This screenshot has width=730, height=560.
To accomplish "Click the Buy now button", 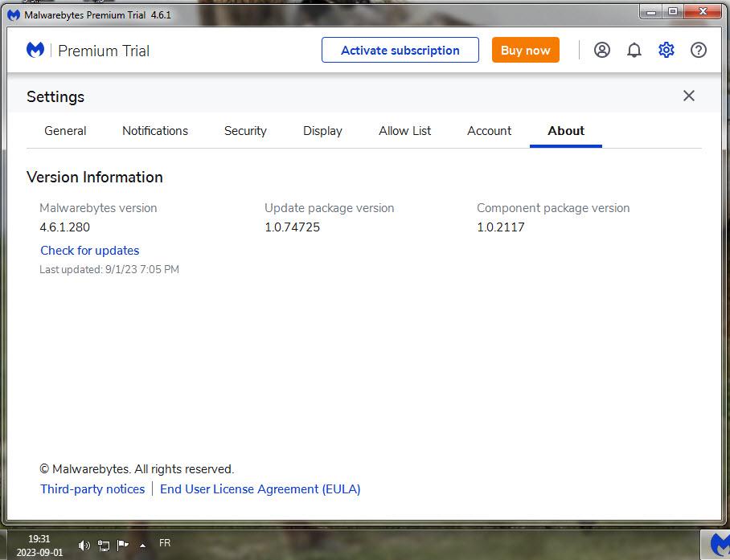I will pyautogui.click(x=526, y=50).
